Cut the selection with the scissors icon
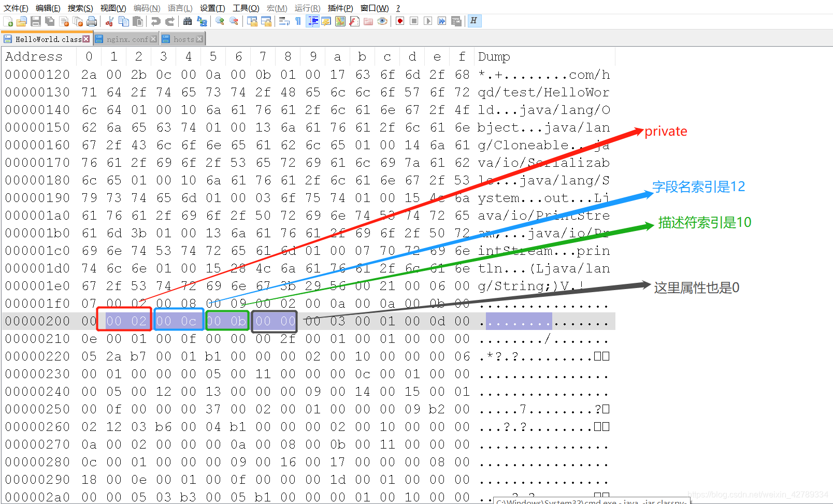The image size is (833, 504). point(109,21)
